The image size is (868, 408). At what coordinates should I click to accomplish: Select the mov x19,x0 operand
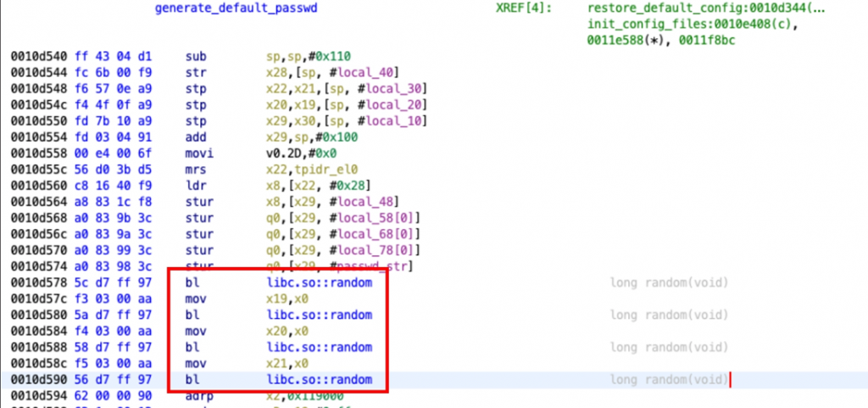[x=284, y=299]
